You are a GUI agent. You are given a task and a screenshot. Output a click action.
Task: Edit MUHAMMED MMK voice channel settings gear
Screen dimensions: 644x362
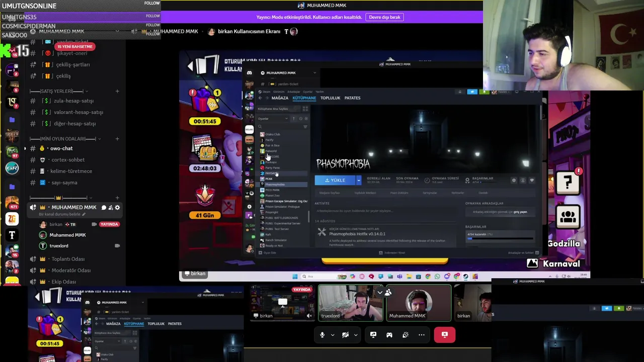point(117,208)
